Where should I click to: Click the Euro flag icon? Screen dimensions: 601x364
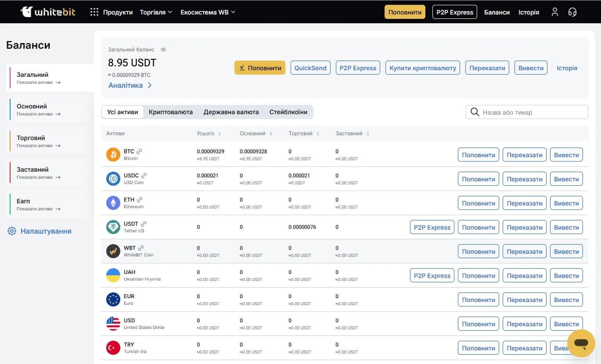113,299
